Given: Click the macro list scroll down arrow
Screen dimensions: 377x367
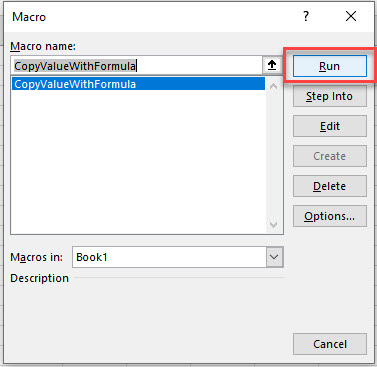Looking at the screenshot, I should click(x=274, y=225).
